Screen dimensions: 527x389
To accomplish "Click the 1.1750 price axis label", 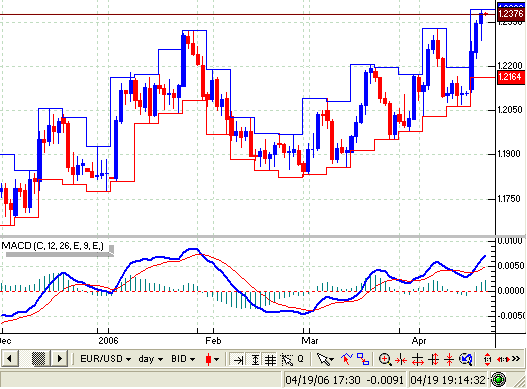I will coord(510,199).
